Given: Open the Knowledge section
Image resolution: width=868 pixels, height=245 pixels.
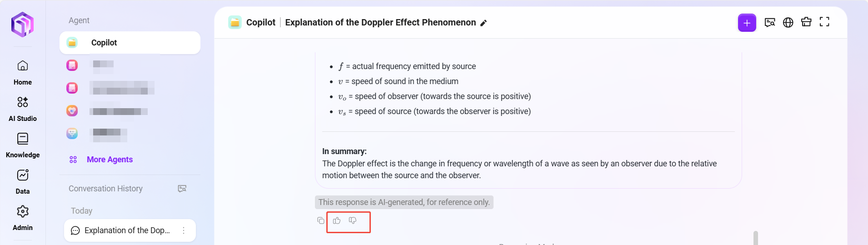Looking at the screenshot, I should (23, 145).
